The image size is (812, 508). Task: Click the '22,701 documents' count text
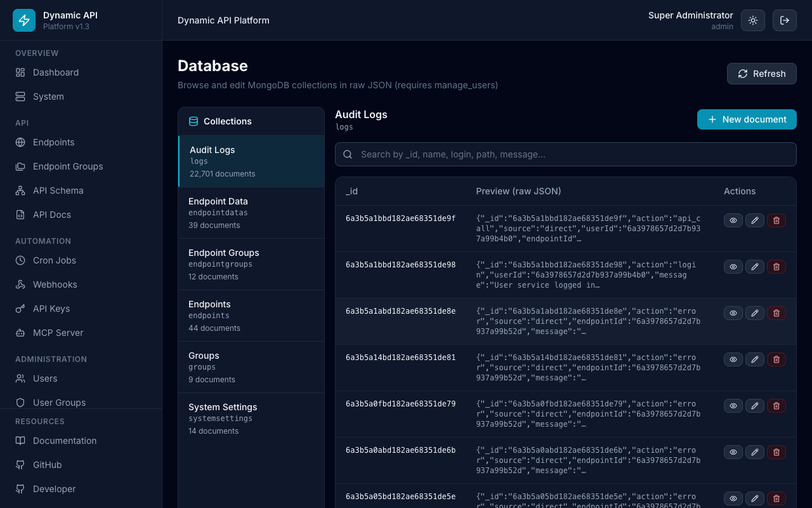(x=222, y=174)
